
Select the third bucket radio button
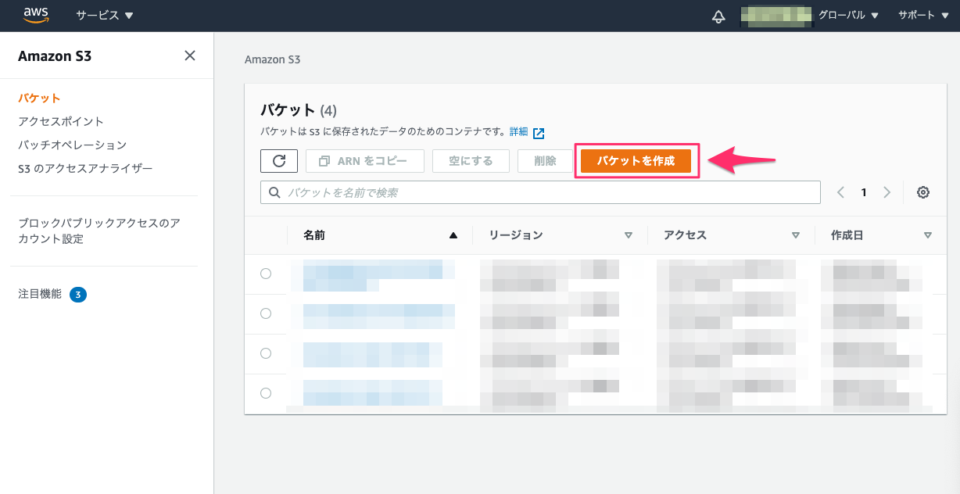(266, 353)
